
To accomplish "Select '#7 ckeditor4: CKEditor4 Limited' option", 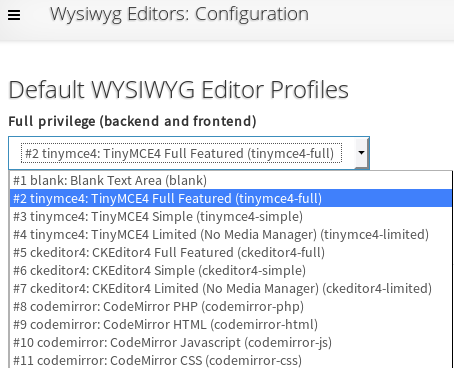I will click(231, 289).
